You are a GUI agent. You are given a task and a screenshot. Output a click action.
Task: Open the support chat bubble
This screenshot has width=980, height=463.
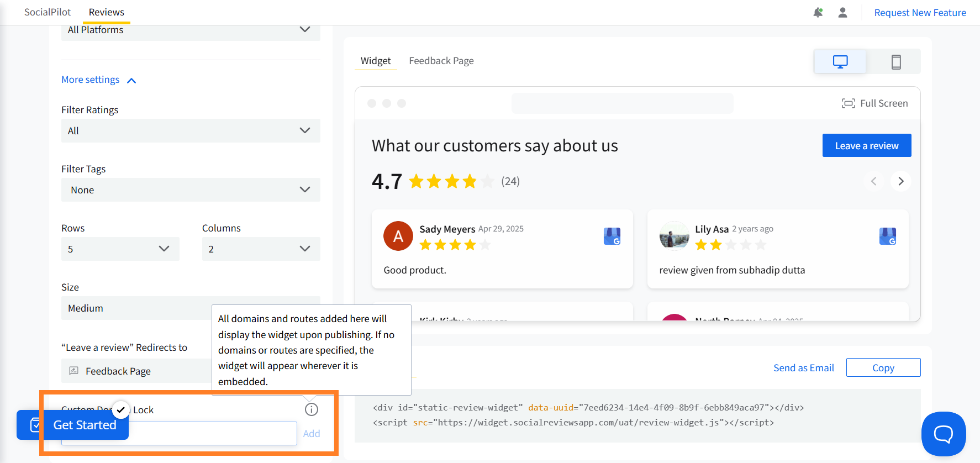click(944, 434)
